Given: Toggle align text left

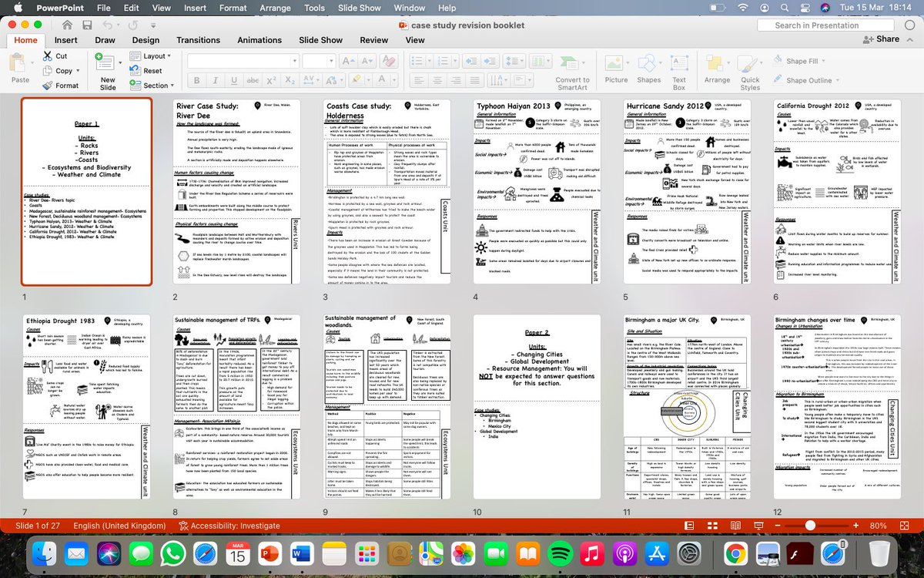Looking at the screenshot, I should (417, 80).
